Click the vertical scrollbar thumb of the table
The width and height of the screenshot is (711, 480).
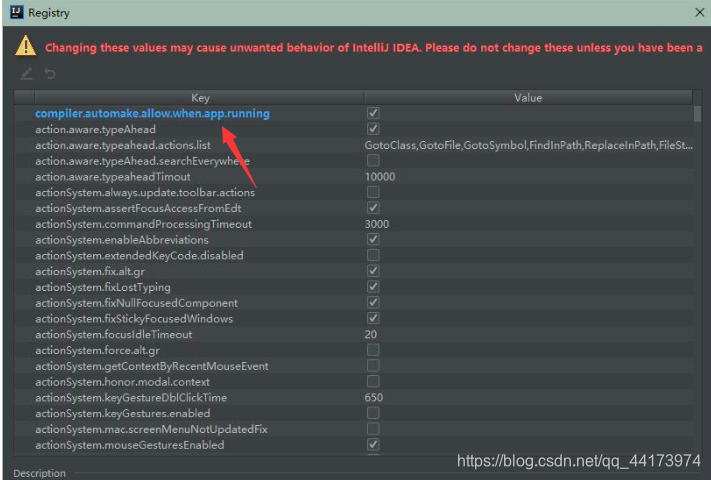697,113
